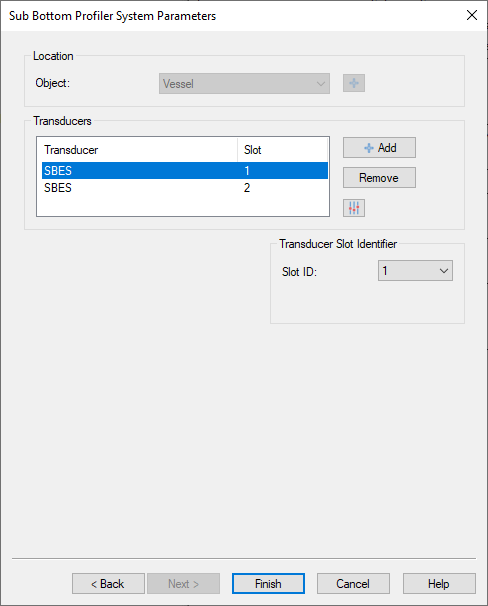Click the transducer settings sliders icon

pos(354,208)
